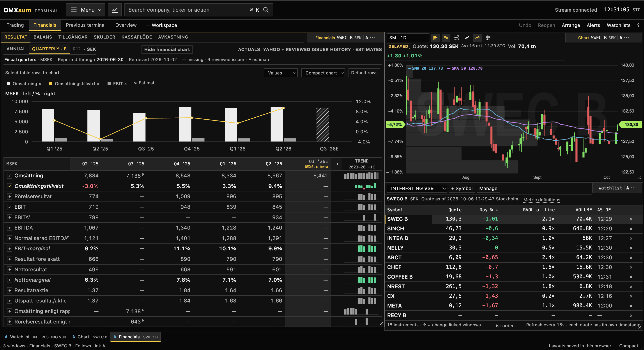Remove EBIT series chip from chart
The width and height of the screenshot is (644, 350).
click(x=126, y=84)
